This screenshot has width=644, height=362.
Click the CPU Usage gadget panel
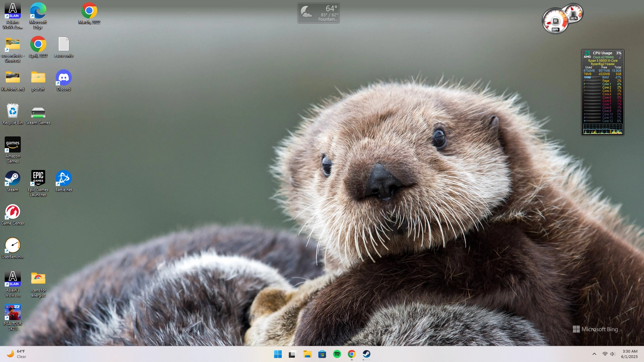pos(602,93)
